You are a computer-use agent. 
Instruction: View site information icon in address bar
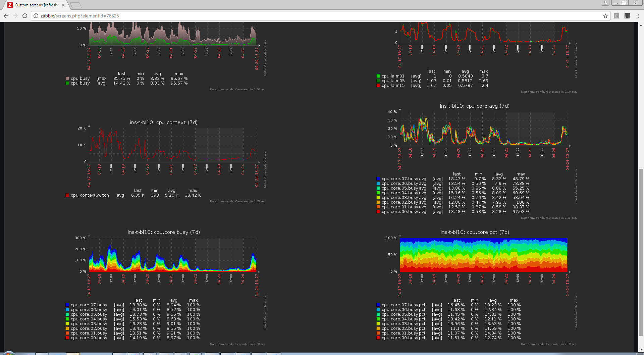click(x=36, y=16)
